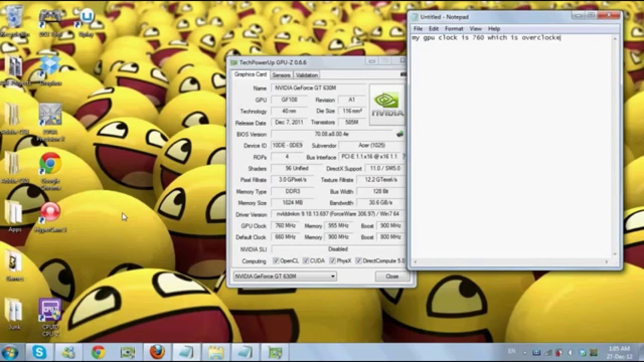
Task: Launch the Uplay desktop shortcut
Action: tap(87, 22)
